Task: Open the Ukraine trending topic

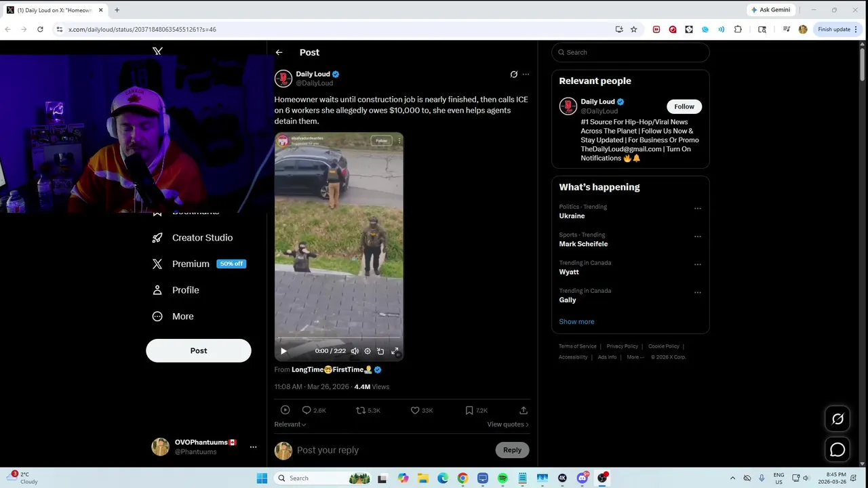Action: tap(572, 216)
